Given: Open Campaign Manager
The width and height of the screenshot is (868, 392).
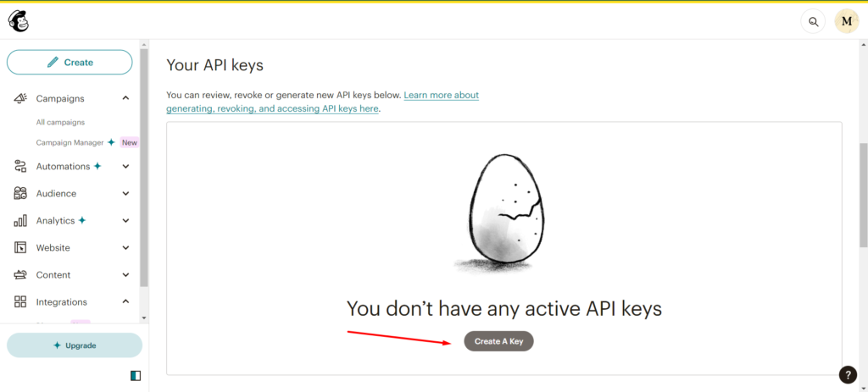Looking at the screenshot, I should point(70,142).
